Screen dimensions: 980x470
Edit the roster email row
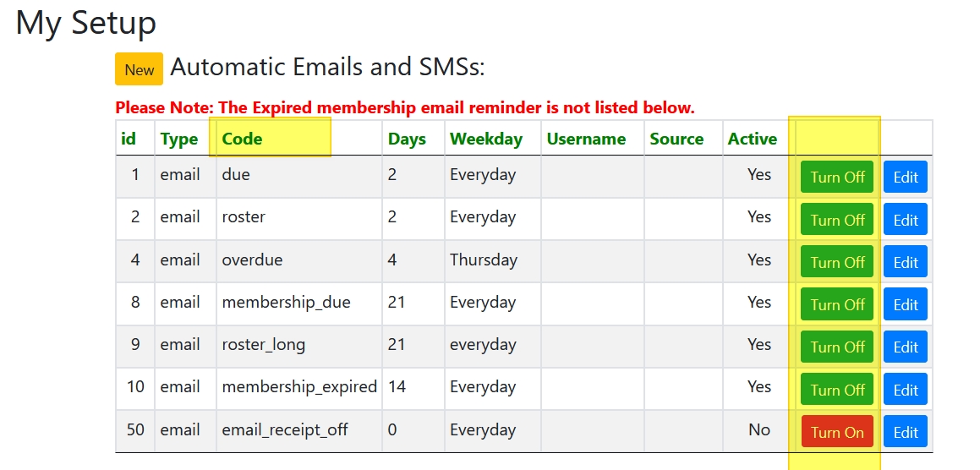point(905,220)
